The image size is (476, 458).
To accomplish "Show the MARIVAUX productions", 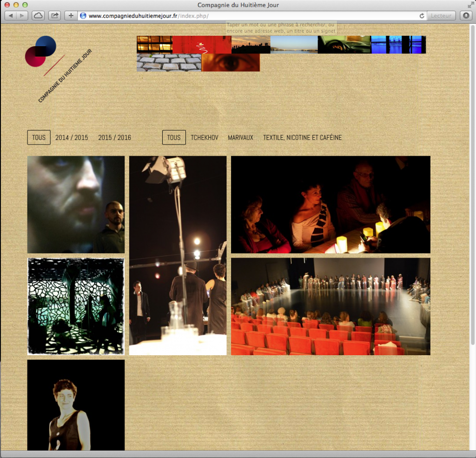I will [x=240, y=138].
